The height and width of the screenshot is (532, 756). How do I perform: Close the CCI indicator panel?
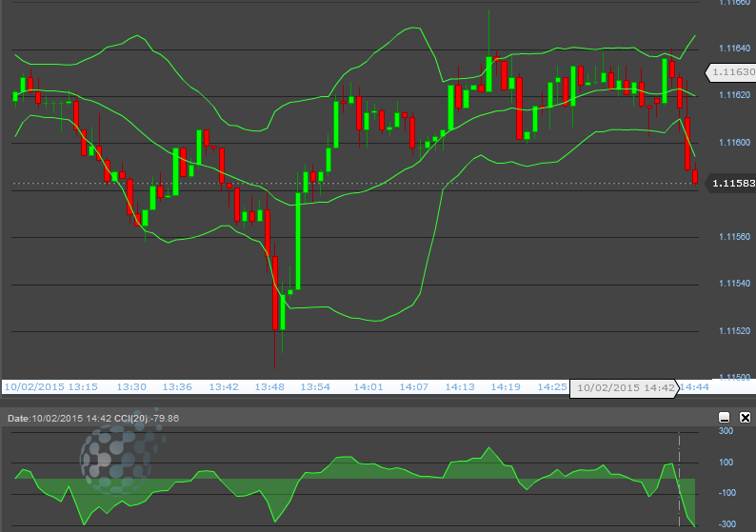745,417
